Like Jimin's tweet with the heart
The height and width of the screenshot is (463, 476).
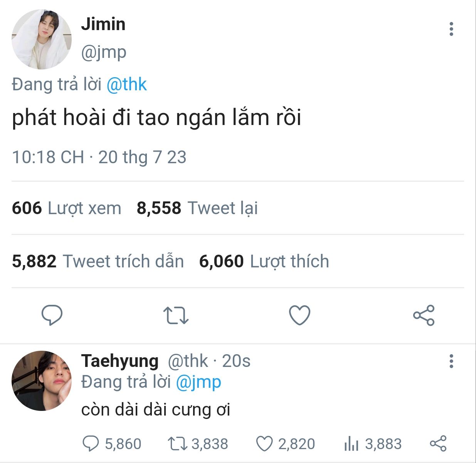coord(299,315)
